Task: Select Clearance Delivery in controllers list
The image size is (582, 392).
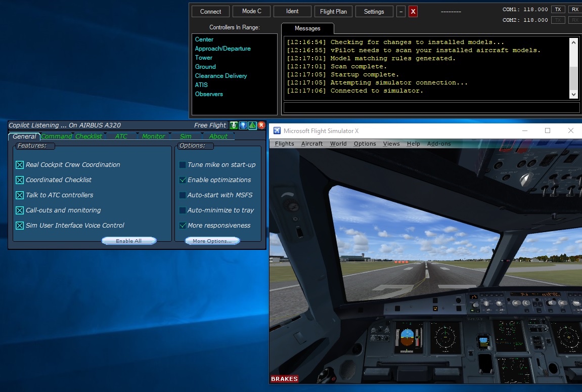Action: 221,76
